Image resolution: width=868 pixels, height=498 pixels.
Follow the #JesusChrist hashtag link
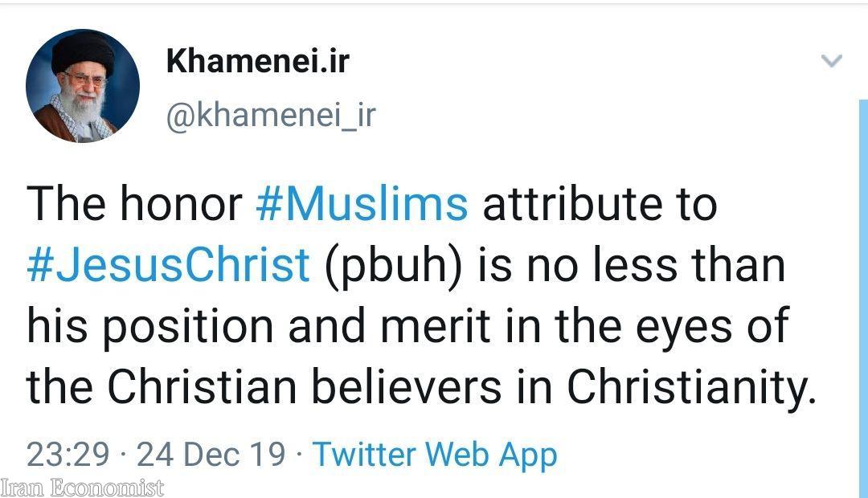168,265
